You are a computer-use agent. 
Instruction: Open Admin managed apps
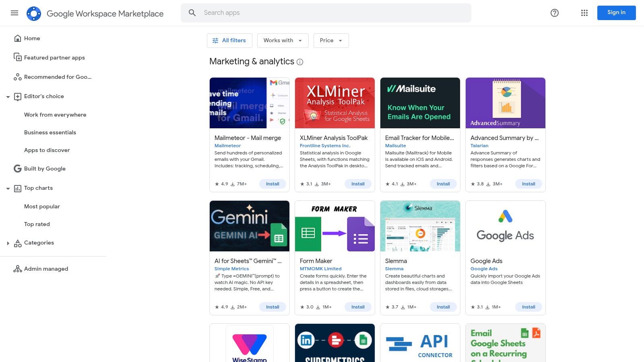[x=46, y=269]
